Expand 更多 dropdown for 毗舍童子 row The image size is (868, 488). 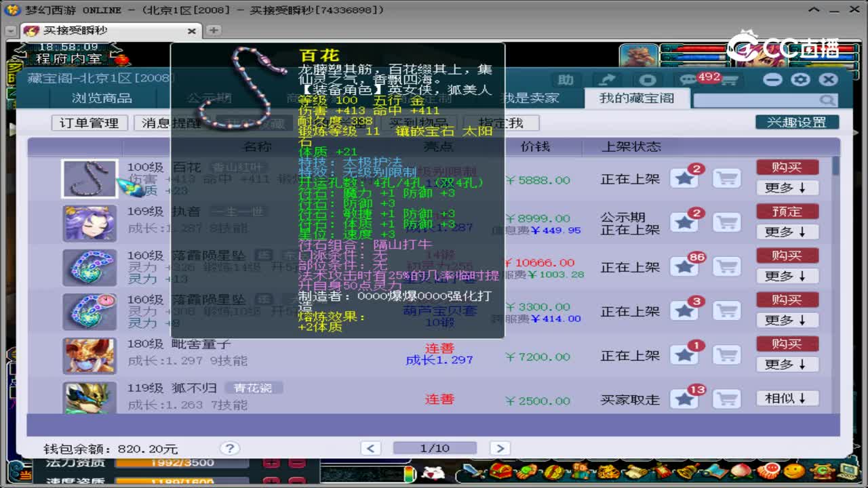click(787, 364)
